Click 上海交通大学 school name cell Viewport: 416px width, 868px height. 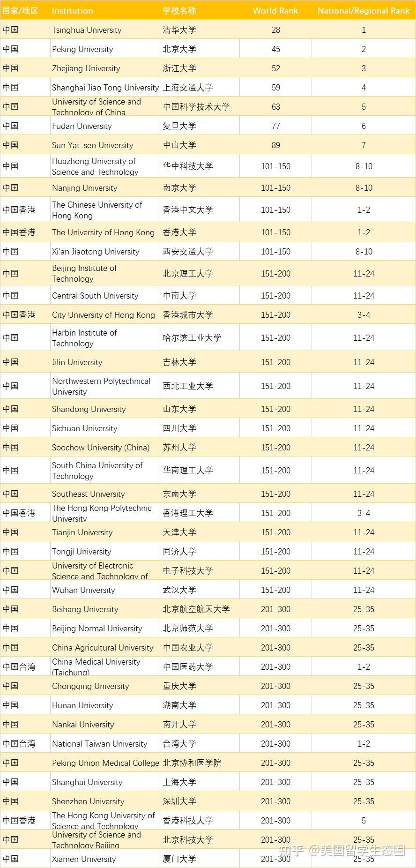click(200, 88)
